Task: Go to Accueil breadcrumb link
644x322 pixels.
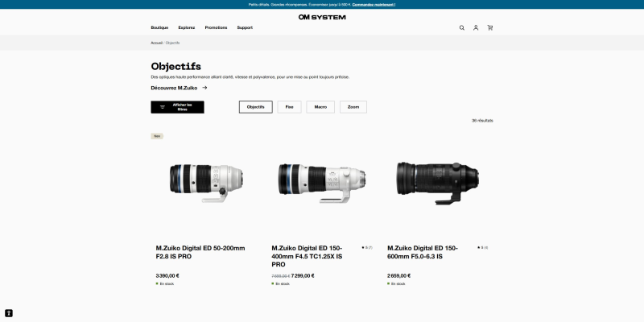Action: click(156, 43)
